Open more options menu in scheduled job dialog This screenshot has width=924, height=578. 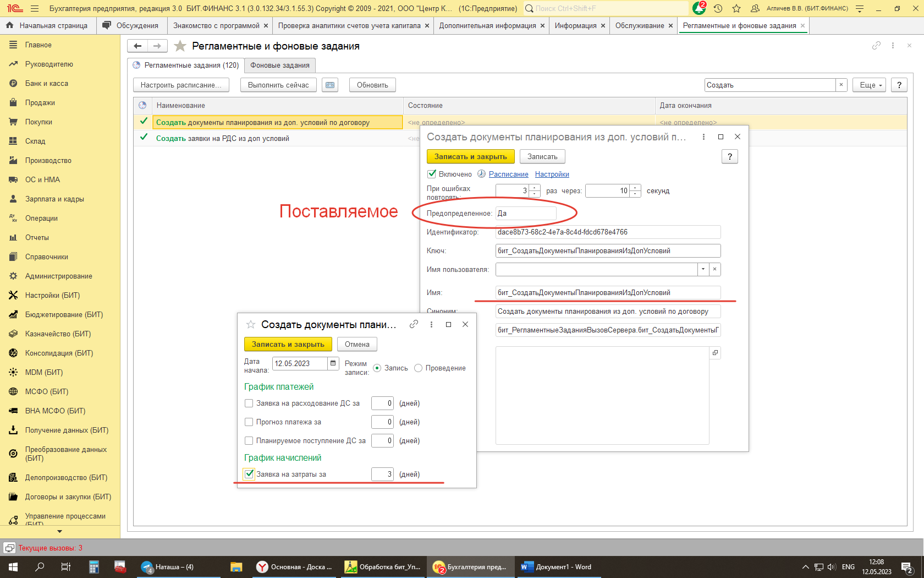[703, 137]
